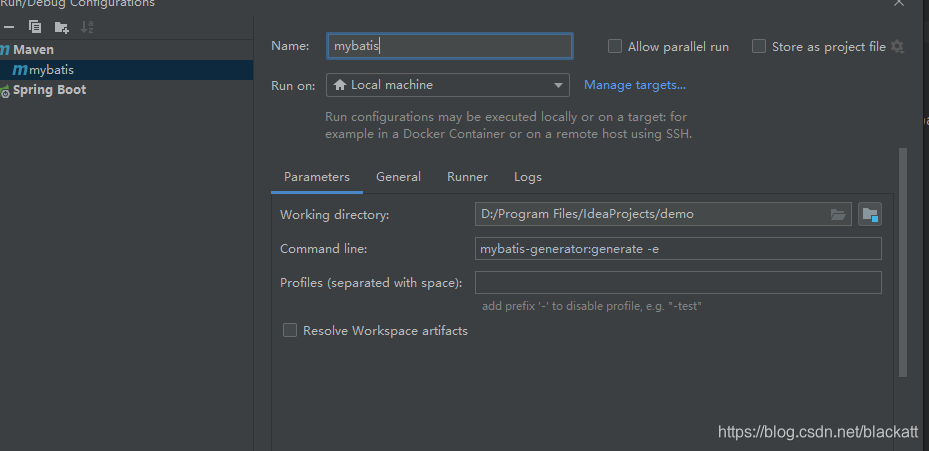
Task: Create a new configuration folder
Action: (61, 27)
